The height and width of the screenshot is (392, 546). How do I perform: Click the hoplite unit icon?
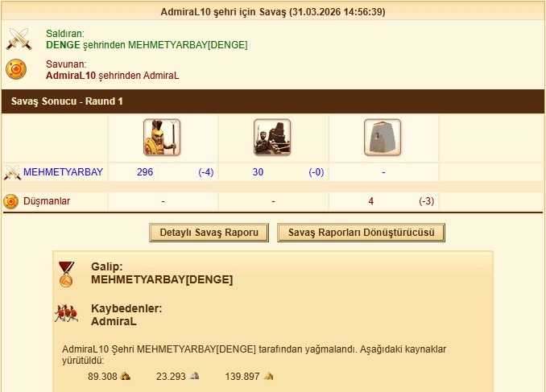coord(162,138)
